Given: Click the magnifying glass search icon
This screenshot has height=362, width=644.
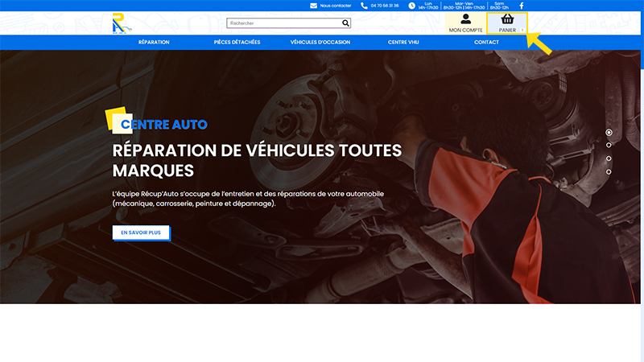Looking at the screenshot, I should [x=346, y=23].
